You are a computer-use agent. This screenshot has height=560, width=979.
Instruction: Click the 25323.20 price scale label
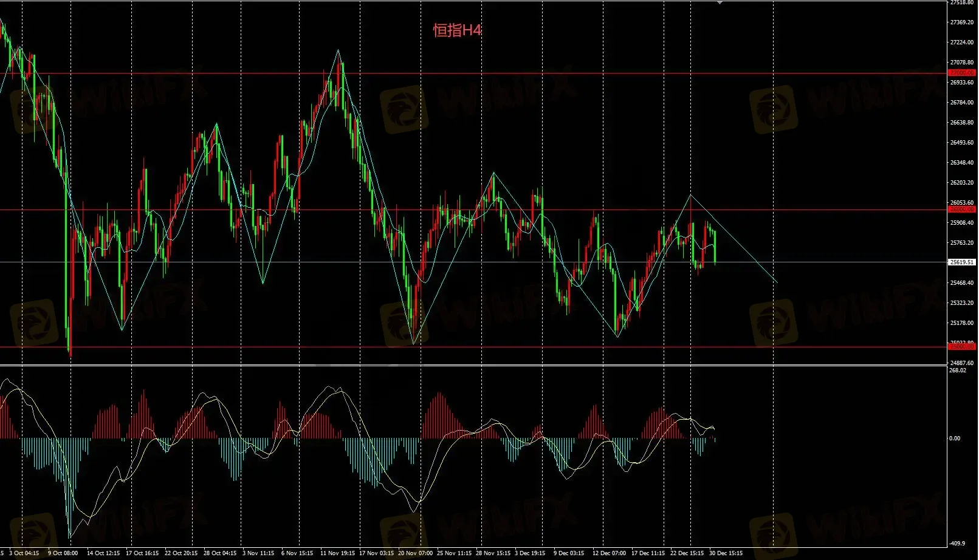point(961,303)
